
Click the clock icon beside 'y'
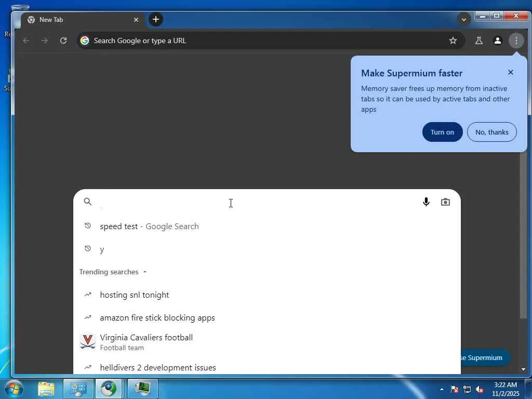87,249
